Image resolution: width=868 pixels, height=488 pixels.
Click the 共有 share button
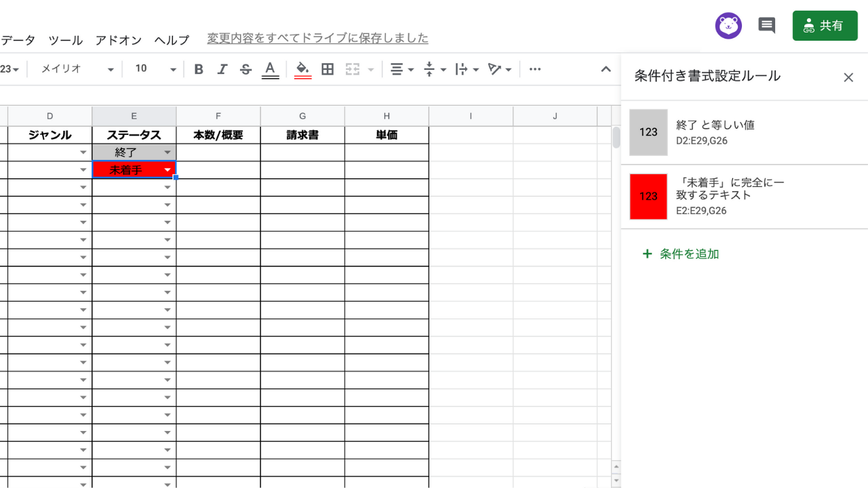pos(825,26)
